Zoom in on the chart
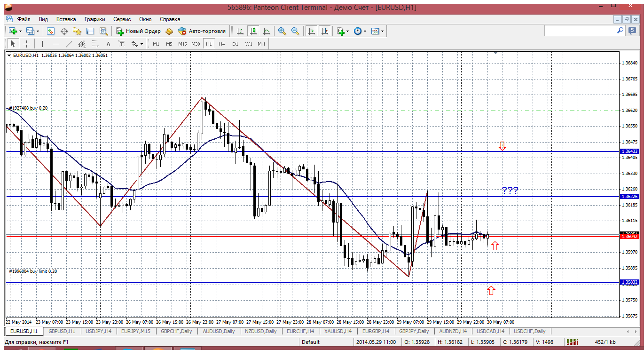The height and width of the screenshot is (350, 644). click(282, 31)
